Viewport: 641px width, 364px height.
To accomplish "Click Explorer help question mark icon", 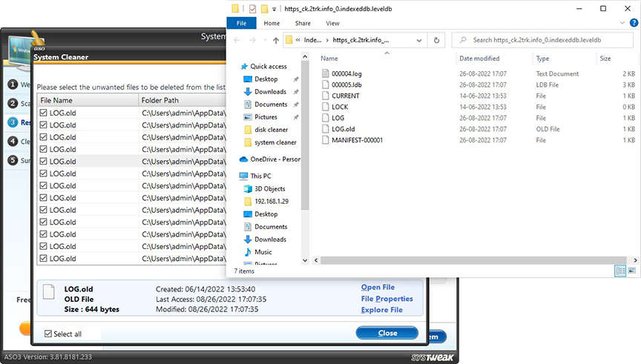I will (634, 23).
